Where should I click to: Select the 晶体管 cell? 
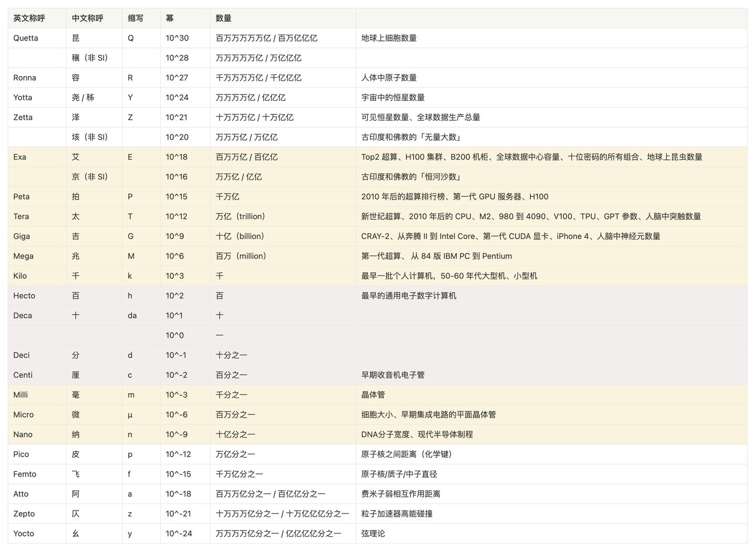click(x=551, y=395)
